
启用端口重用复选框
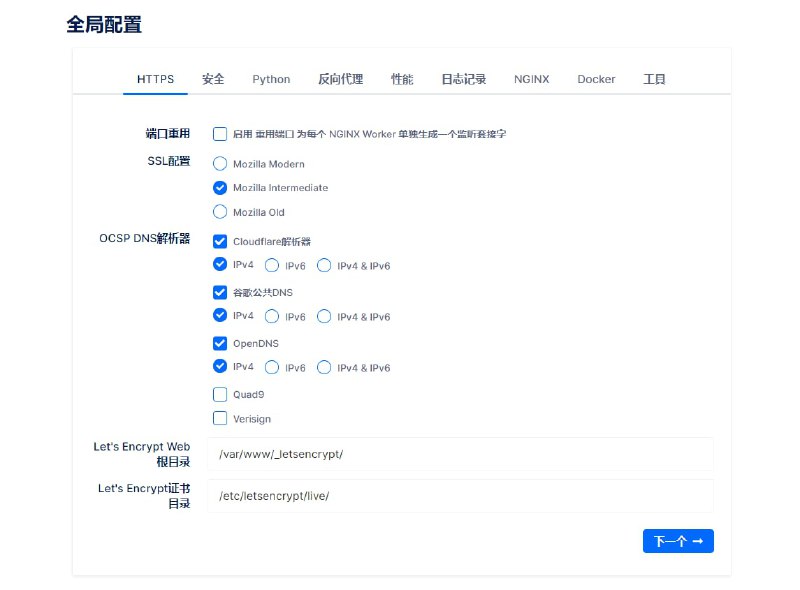tap(220, 133)
